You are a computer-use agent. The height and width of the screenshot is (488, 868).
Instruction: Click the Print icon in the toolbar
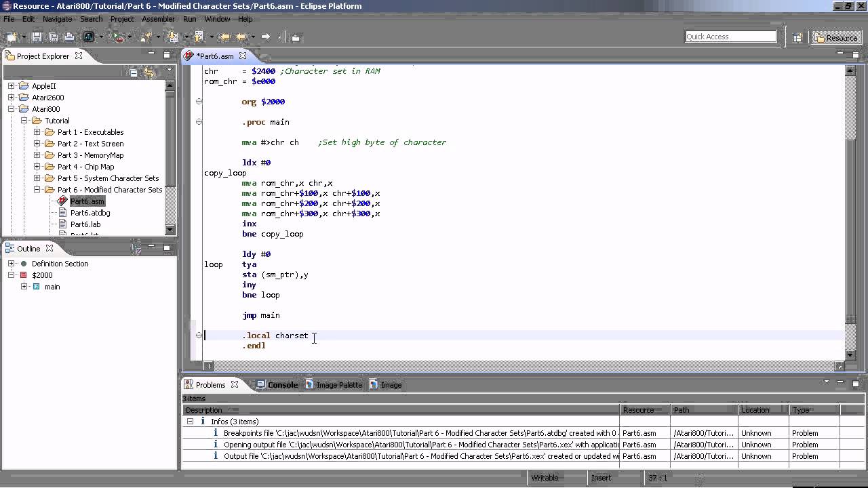(x=68, y=37)
